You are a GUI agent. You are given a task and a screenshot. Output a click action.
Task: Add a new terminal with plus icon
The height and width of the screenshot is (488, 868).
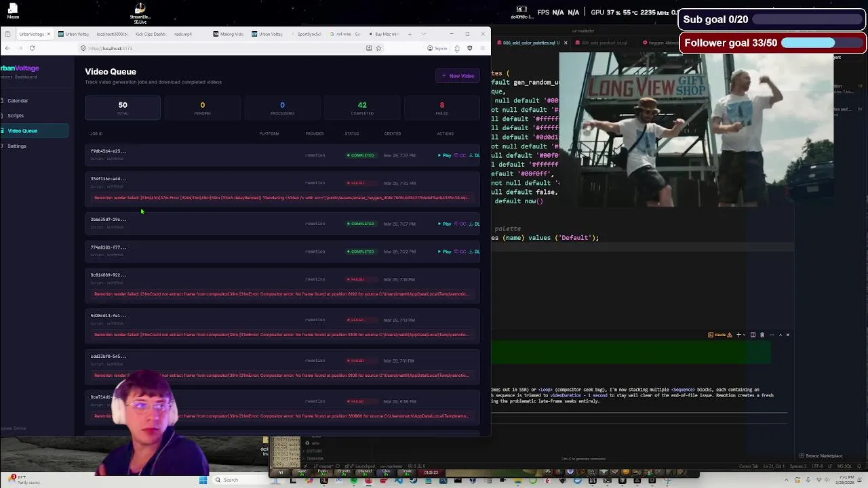[739, 335]
